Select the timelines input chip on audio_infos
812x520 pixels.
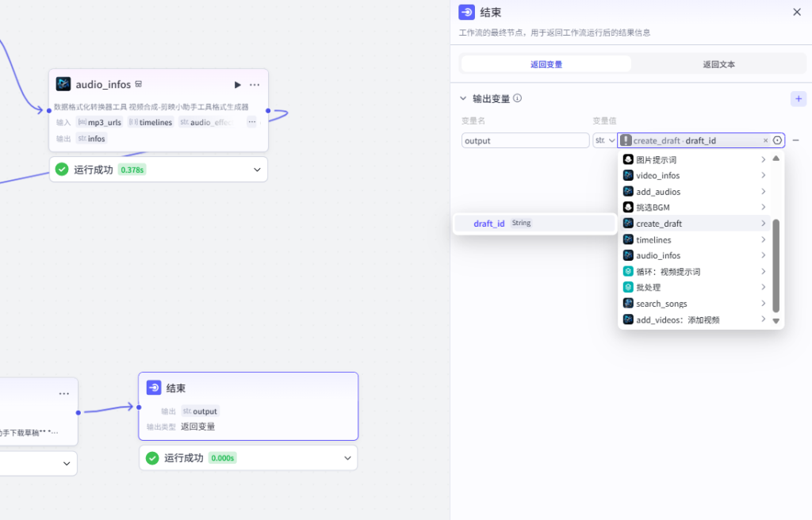point(151,122)
